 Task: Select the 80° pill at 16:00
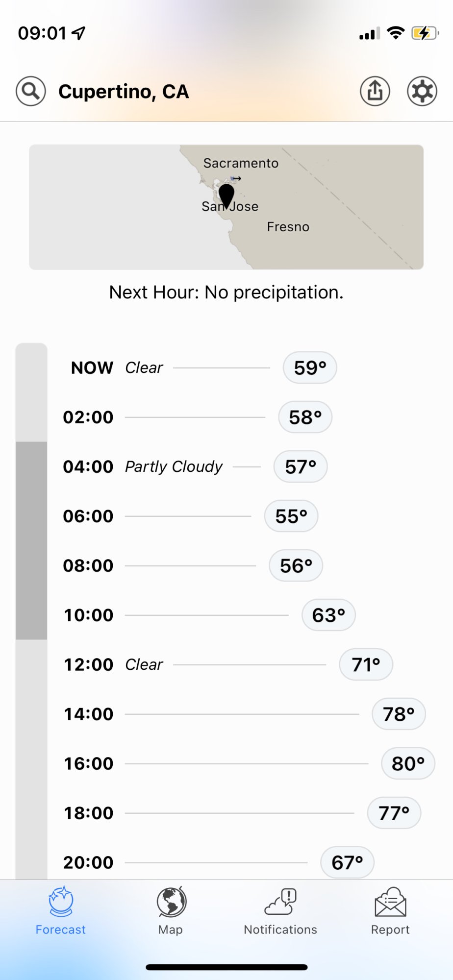[x=408, y=763]
